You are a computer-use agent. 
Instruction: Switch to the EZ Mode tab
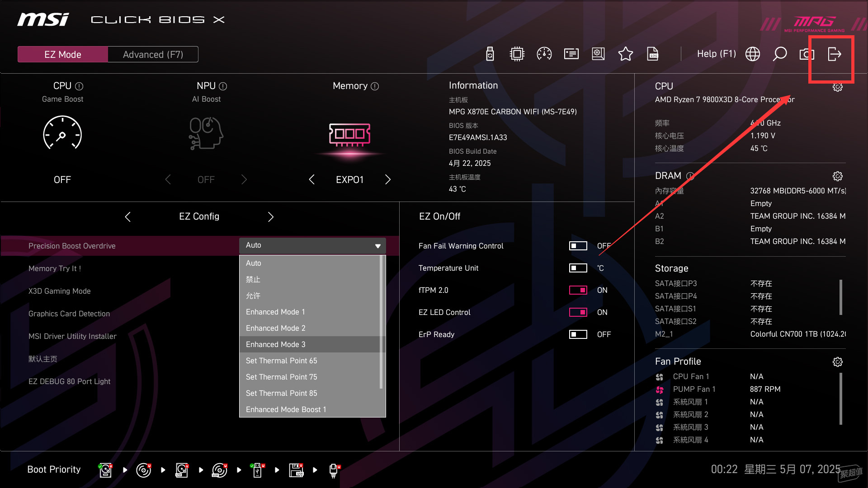coord(63,54)
